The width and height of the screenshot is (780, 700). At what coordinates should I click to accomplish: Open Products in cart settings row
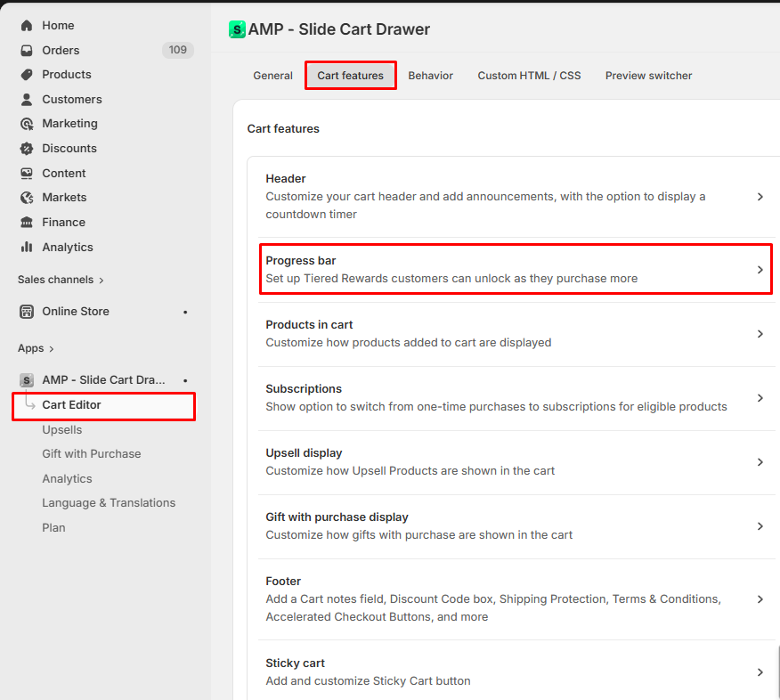coord(516,334)
